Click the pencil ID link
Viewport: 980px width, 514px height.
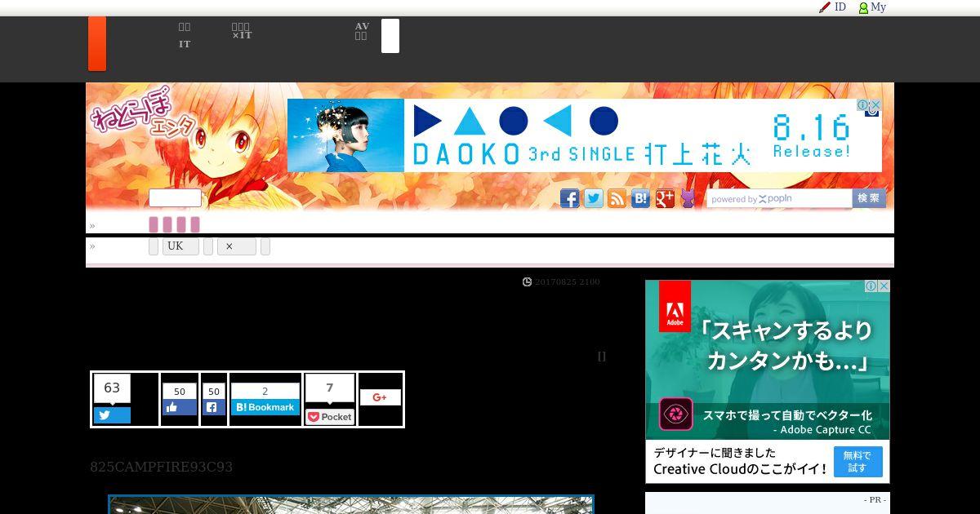[x=832, y=7]
